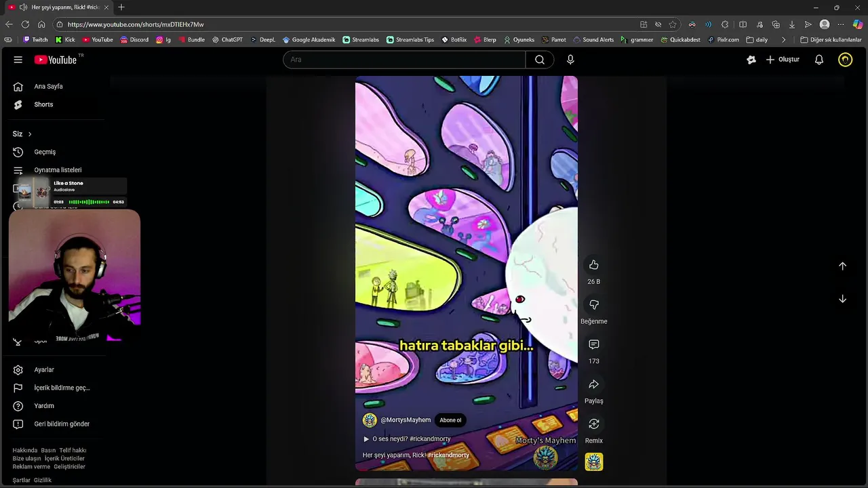Click the address bar URL
Viewport: 868px width, 488px height.
[x=136, y=24]
